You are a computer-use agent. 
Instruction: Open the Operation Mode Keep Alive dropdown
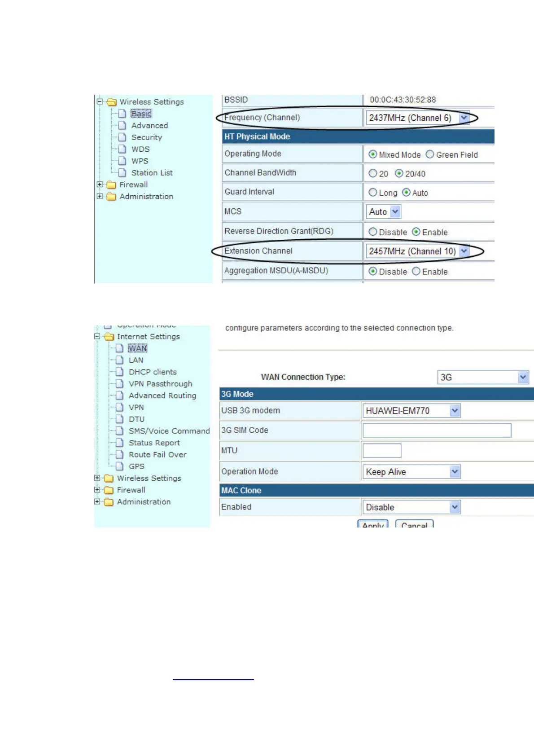coord(411,472)
